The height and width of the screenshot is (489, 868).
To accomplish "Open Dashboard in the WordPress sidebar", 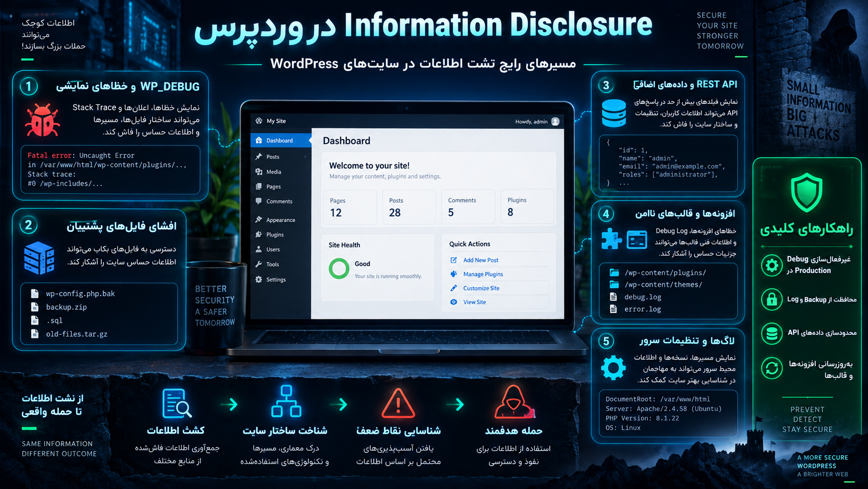I will point(281,140).
